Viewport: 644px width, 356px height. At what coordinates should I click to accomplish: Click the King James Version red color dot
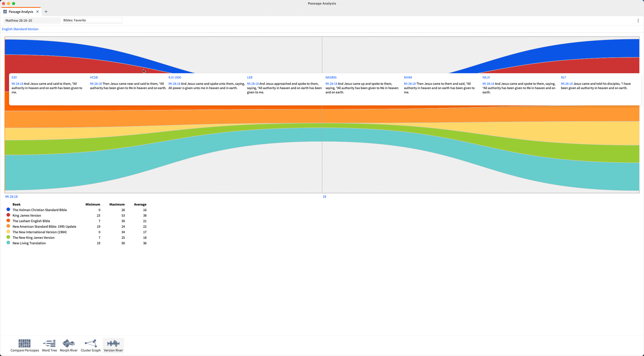(8, 215)
